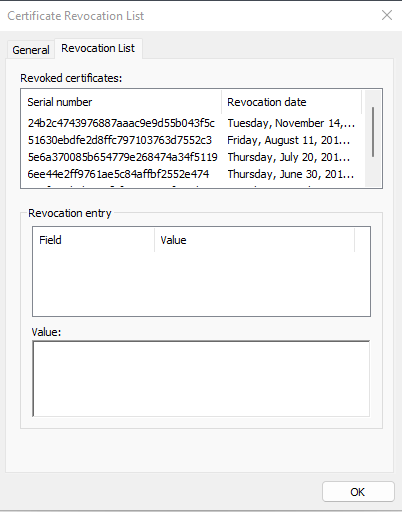Select the Revocation List tab
The image size is (402, 512).
click(x=98, y=48)
